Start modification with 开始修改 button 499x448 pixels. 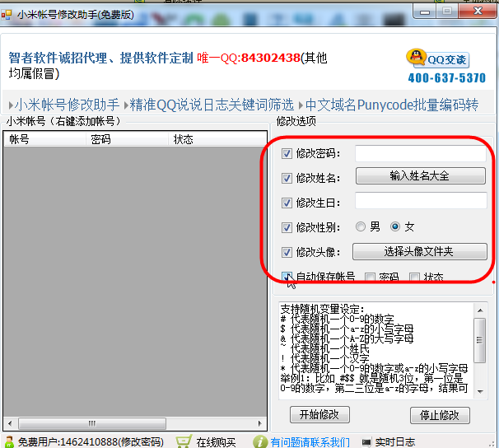(319, 414)
